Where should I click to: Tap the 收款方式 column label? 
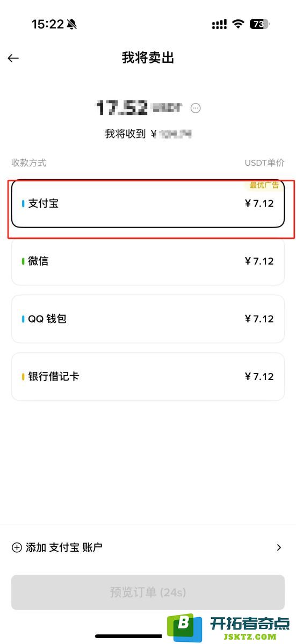click(x=29, y=163)
